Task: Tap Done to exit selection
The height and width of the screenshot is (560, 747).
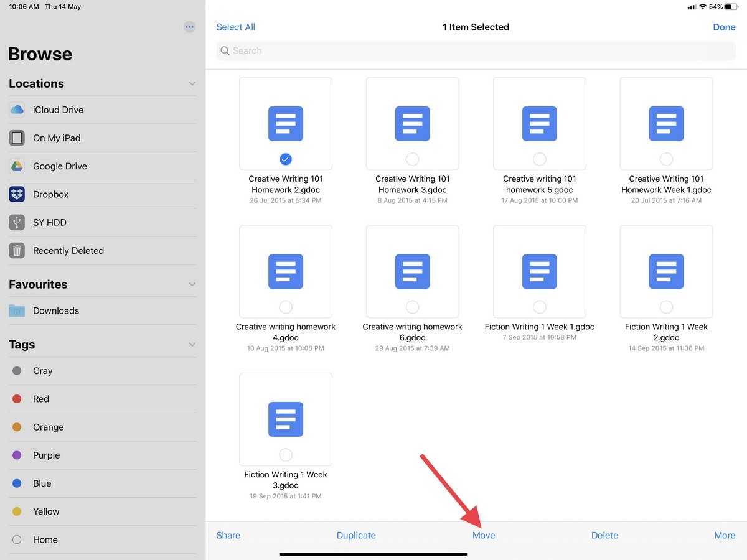Action: coord(725,27)
